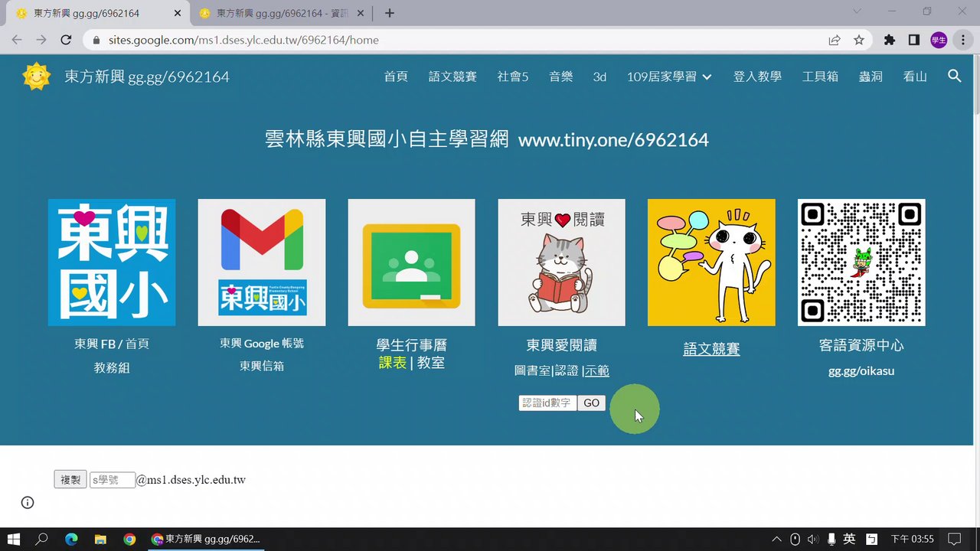Open the 東興 Google 帳號 link

262,344
